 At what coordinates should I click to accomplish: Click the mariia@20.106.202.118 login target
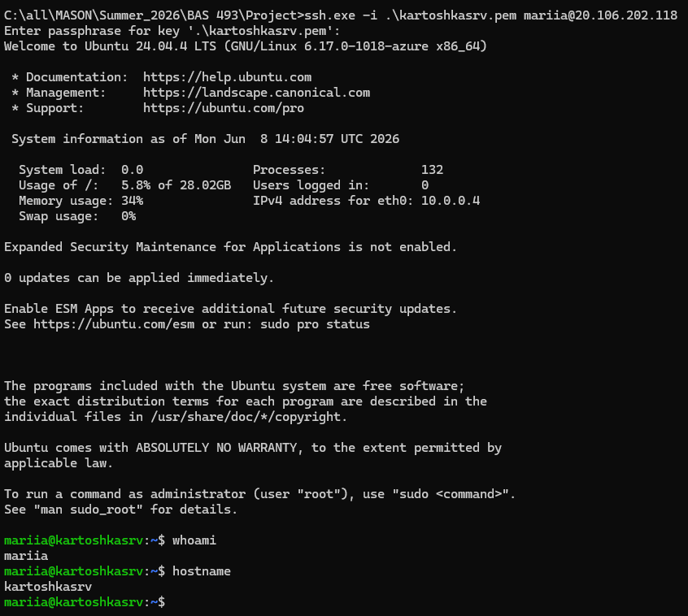coord(600,15)
